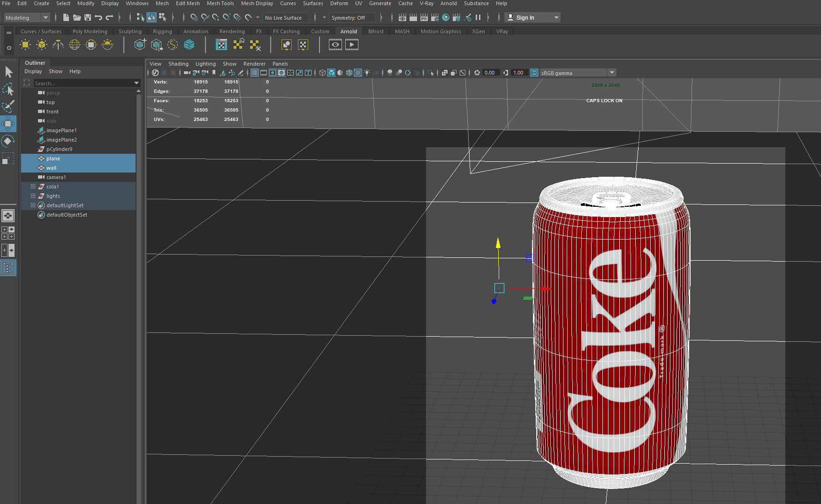The image size is (821, 504).
Task: Click in the Outliner search field
Action: (x=84, y=83)
